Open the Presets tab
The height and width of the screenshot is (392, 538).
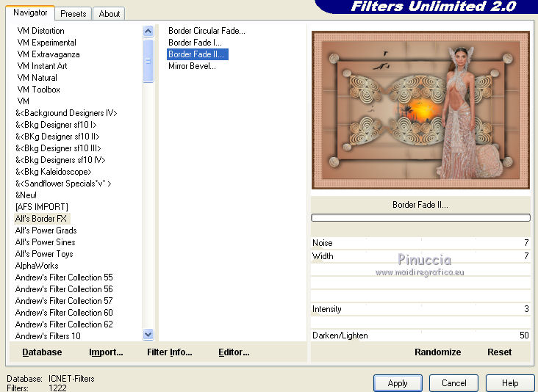pos(73,14)
